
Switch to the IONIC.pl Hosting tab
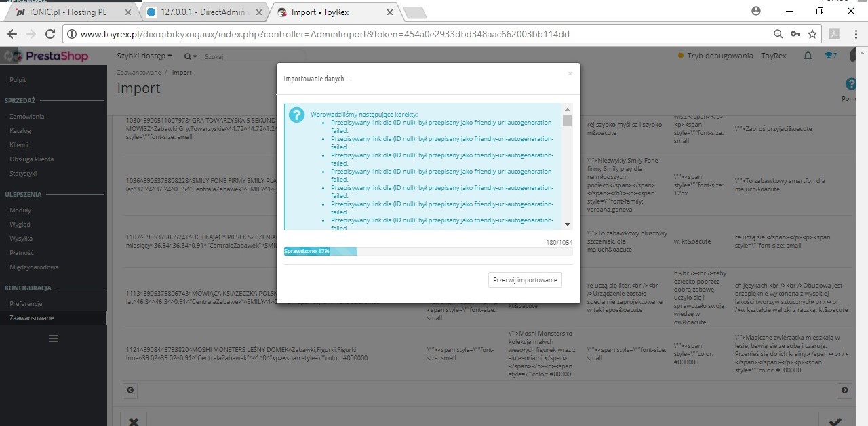click(x=66, y=12)
